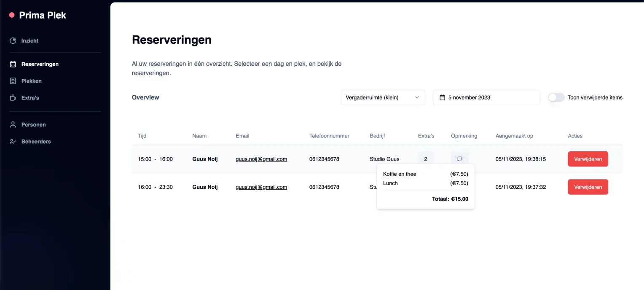644x290 pixels.
Task: Click the Aangemaakt op column header
Action: (514, 136)
